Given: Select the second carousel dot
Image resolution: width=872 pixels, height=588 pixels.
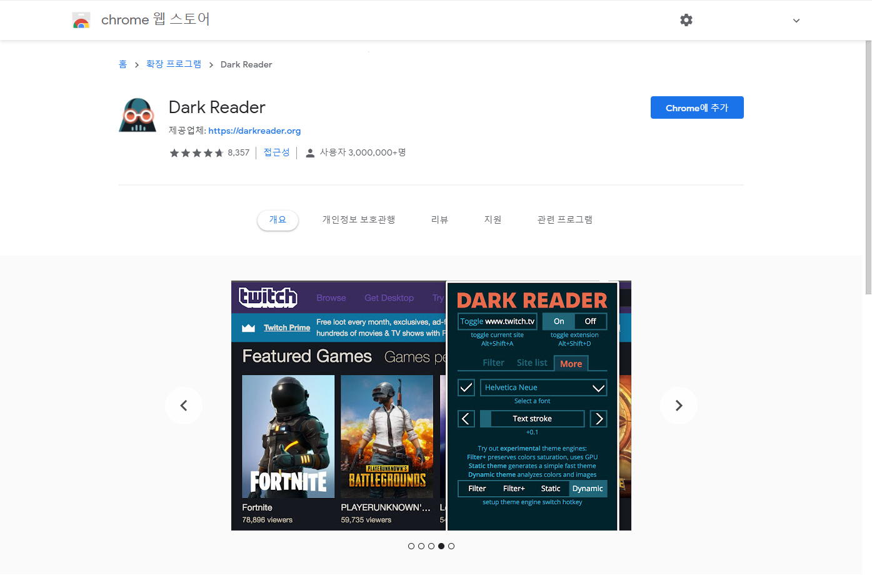Looking at the screenshot, I should click(421, 546).
